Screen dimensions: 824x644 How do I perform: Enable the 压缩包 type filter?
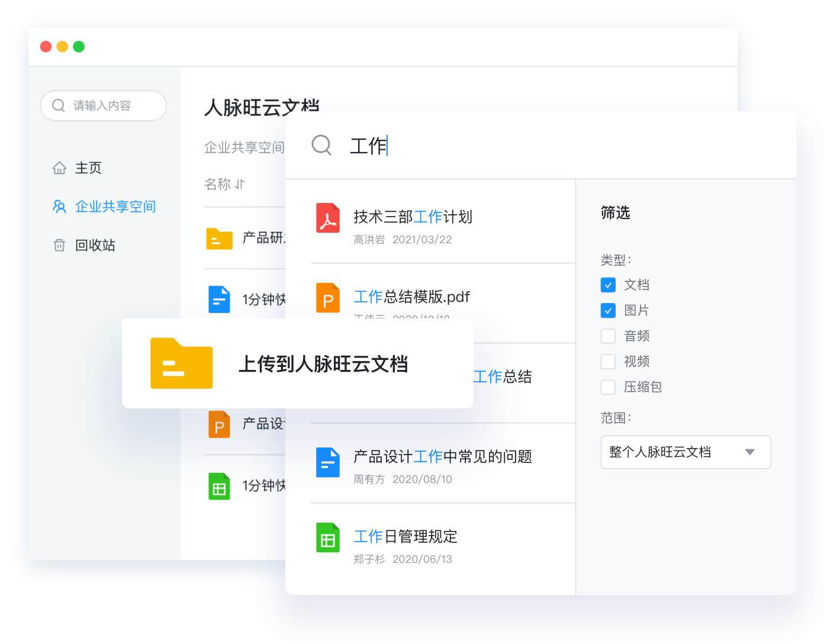coord(608,387)
